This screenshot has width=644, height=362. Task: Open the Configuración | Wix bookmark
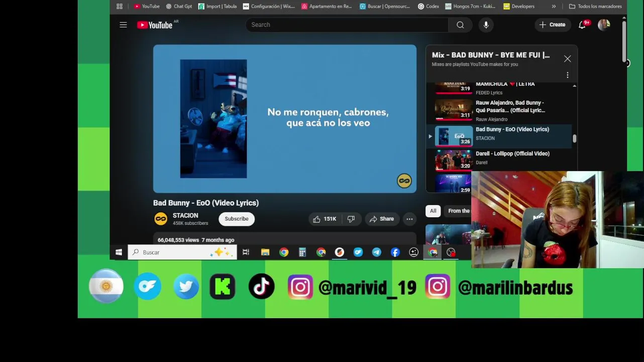coord(269,7)
